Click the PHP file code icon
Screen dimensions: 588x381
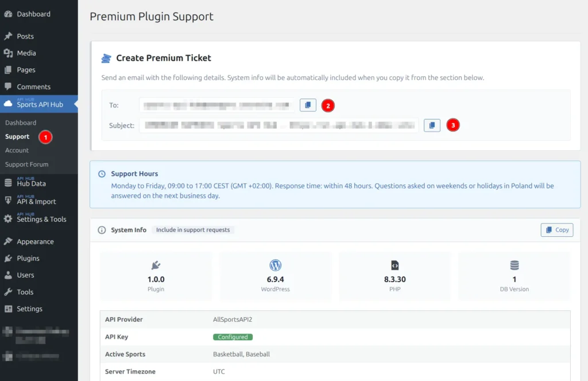[x=395, y=265]
